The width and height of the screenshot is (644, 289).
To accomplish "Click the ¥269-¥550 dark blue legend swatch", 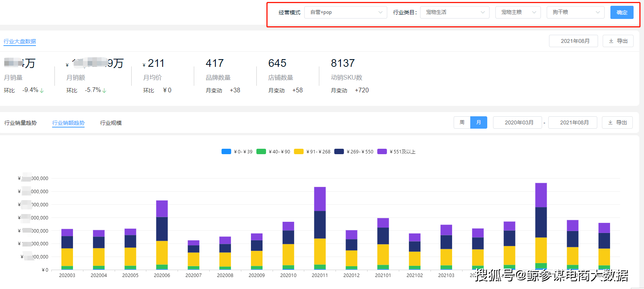I will click(x=339, y=151).
